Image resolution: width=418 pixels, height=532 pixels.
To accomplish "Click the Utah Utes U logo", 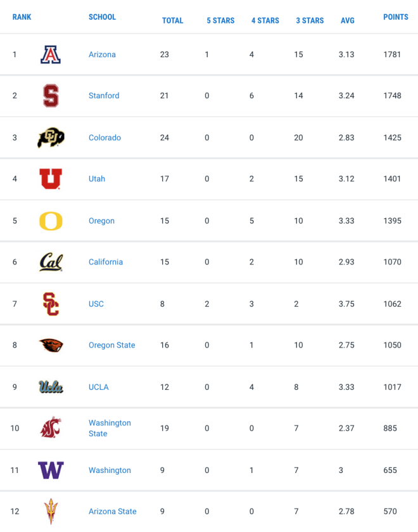I will (x=51, y=179).
